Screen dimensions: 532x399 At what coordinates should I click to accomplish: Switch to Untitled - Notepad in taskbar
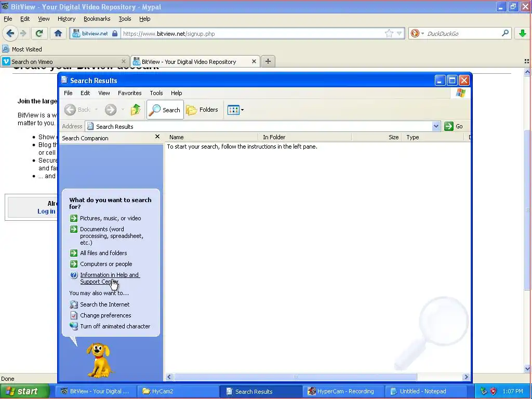coord(425,391)
